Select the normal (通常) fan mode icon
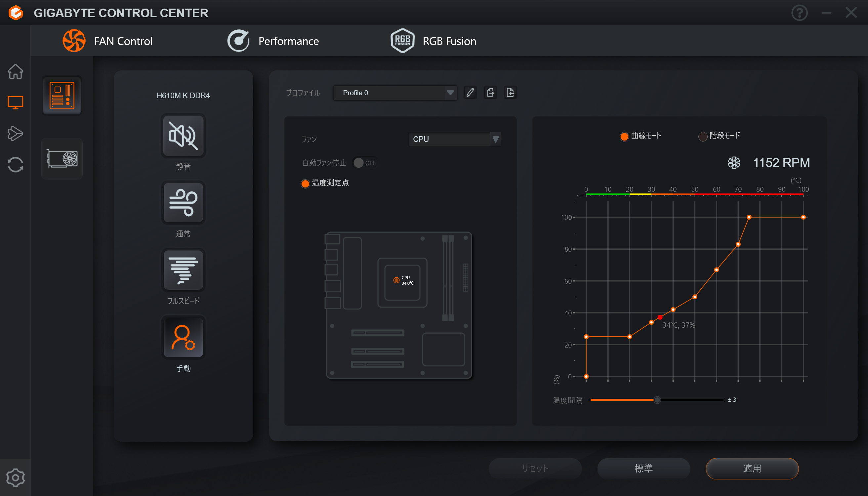Image resolution: width=868 pixels, height=496 pixels. click(x=183, y=203)
